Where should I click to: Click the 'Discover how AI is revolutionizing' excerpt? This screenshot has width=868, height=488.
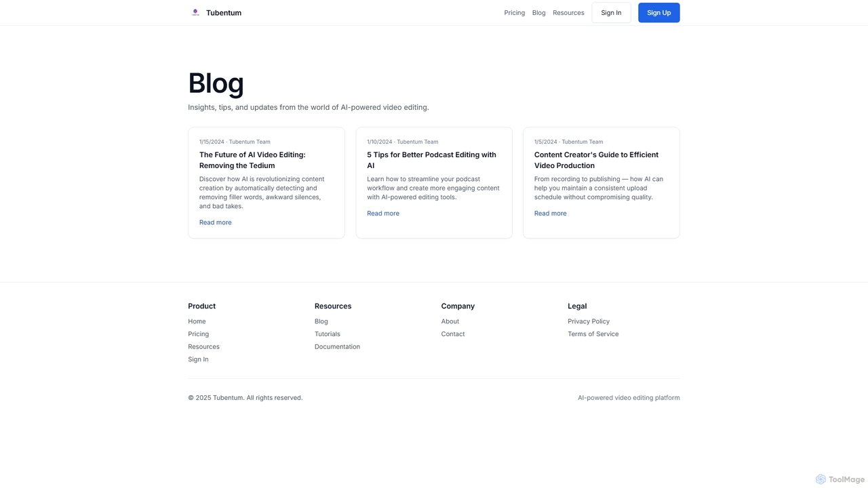[x=262, y=192]
